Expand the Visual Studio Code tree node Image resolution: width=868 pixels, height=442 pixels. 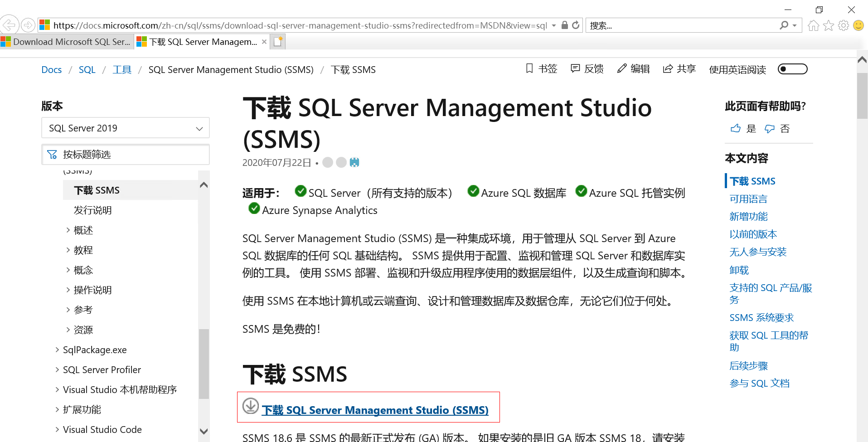(58, 429)
